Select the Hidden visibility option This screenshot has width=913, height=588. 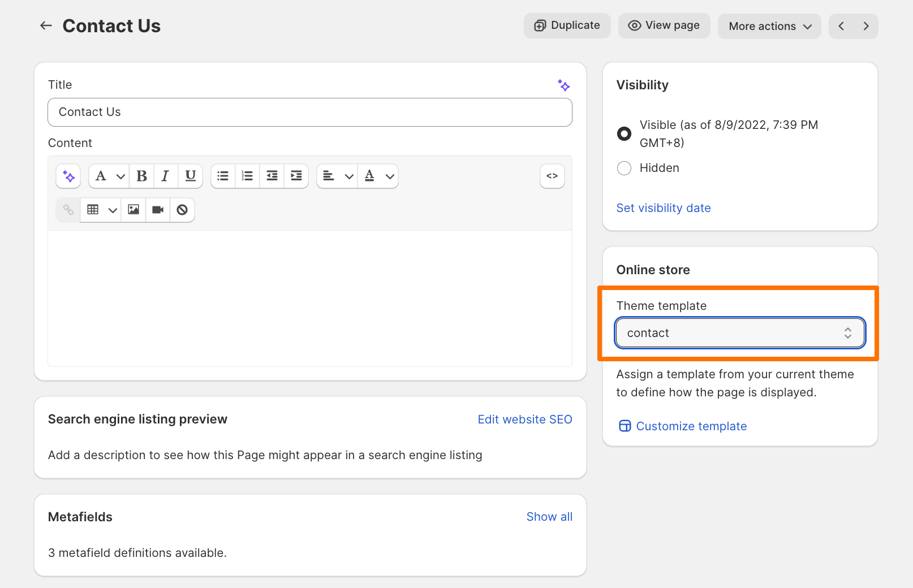coord(624,168)
